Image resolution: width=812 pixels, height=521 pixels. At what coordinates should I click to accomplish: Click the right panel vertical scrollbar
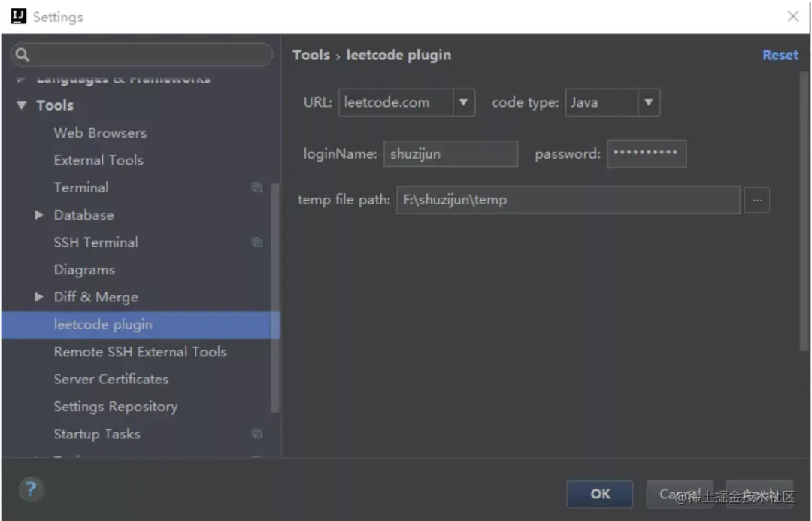804,212
